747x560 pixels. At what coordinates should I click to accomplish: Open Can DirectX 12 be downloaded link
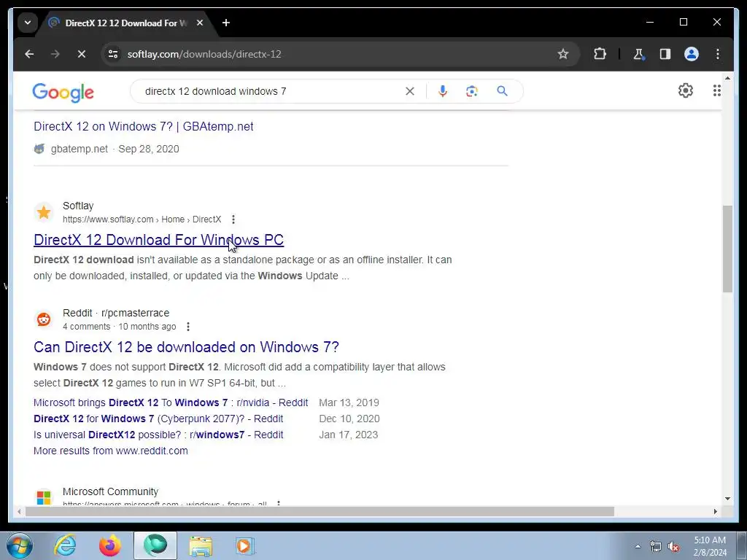click(186, 347)
